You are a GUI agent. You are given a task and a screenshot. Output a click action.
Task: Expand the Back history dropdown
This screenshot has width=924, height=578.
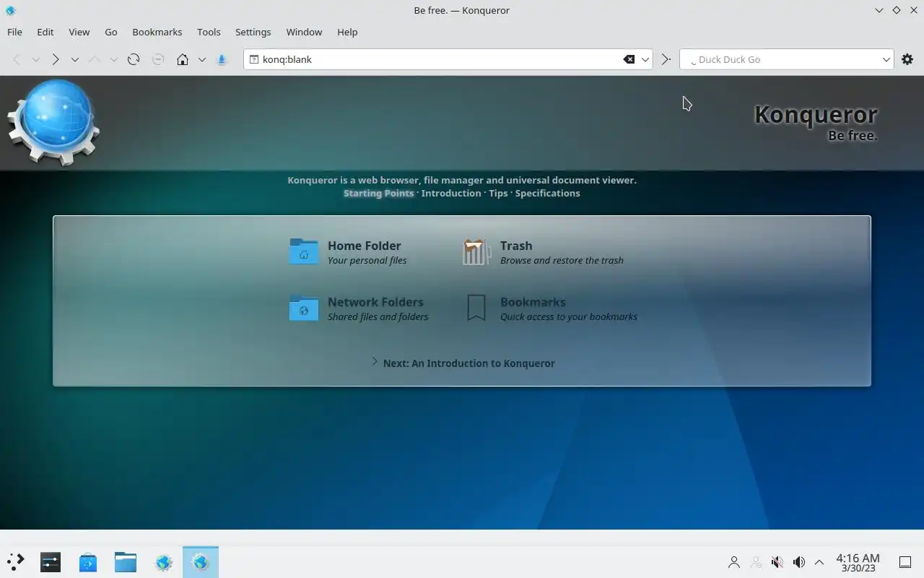[35, 59]
